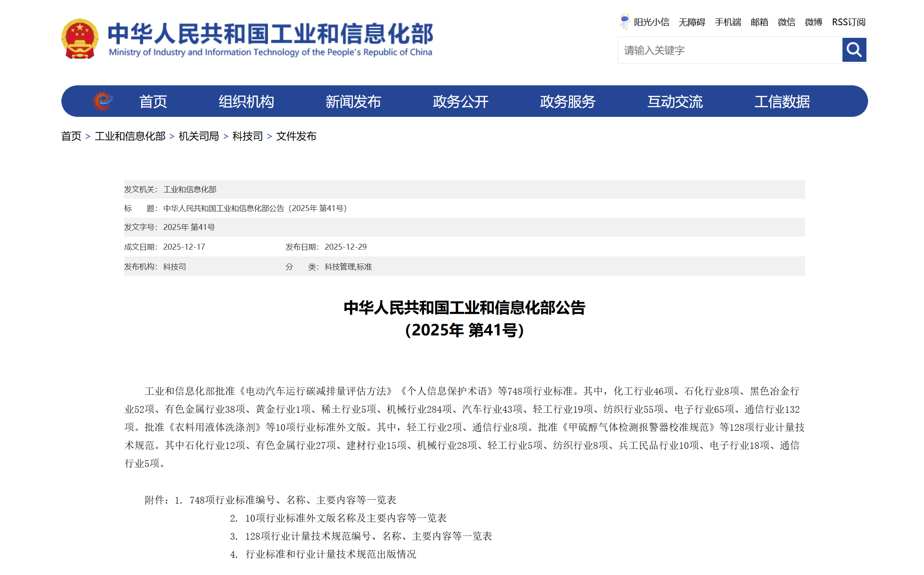924x575 pixels.
Task: Open attachment 748项行业标准编号 list
Action: click(292, 500)
